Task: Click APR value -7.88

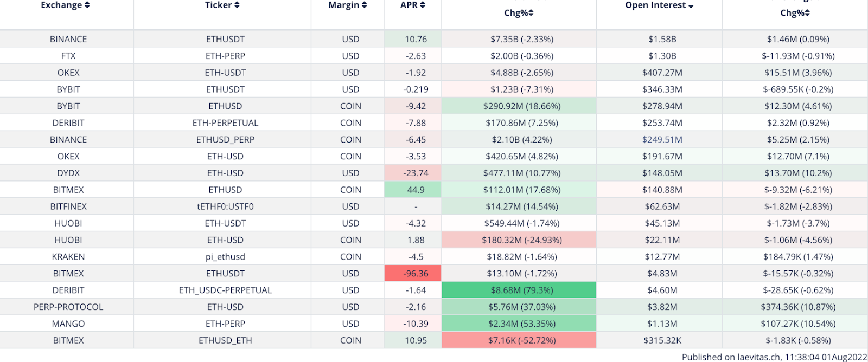Action: [x=413, y=123]
